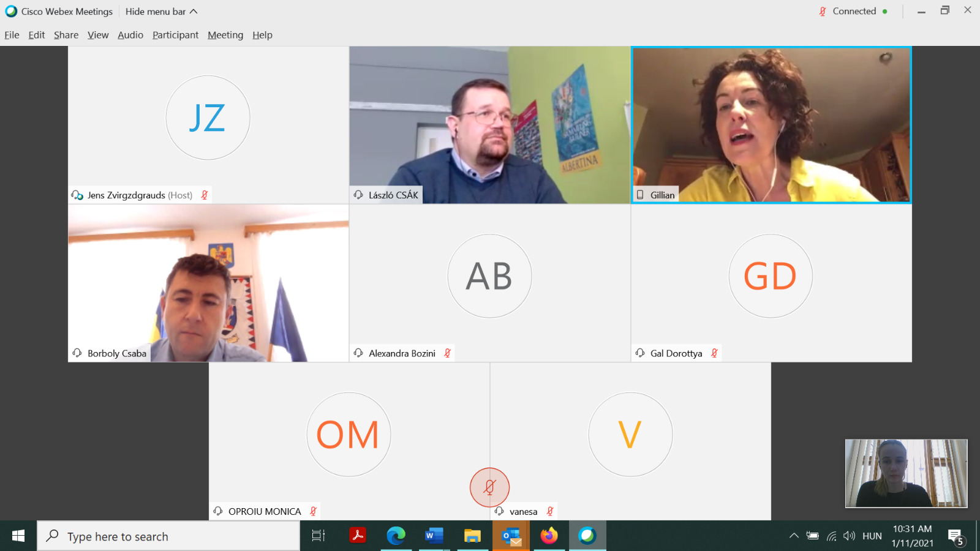The height and width of the screenshot is (551, 980).
Task: Click phone icon beside Gillian's name
Action: [640, 195]
